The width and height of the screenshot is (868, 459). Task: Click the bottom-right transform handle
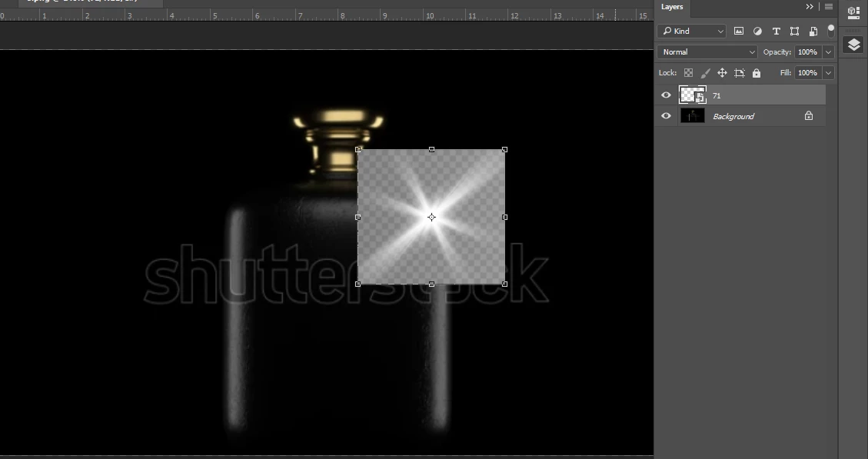point(505,284)
